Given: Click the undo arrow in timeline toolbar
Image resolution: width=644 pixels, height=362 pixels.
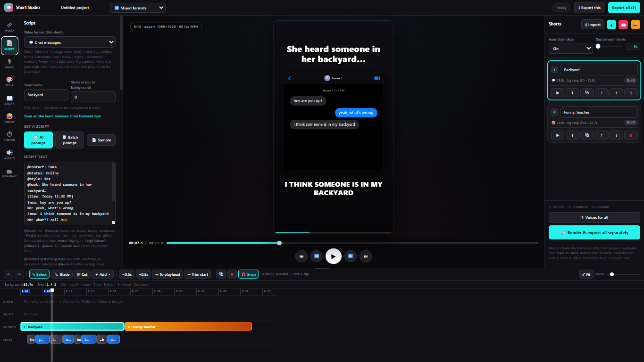Looking at the screenshot, I should [x=8, y=274].
